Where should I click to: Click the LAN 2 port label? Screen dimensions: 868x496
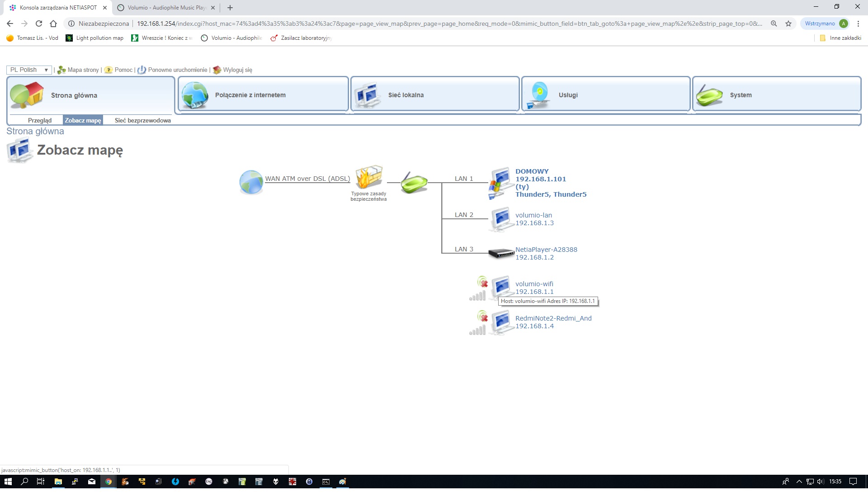[464, 215]
